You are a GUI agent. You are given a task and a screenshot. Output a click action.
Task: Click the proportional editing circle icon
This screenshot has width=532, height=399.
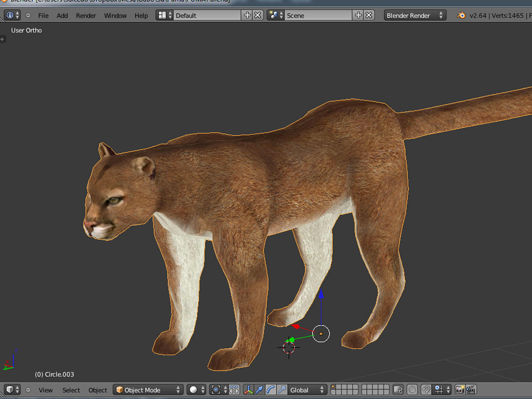412,390
